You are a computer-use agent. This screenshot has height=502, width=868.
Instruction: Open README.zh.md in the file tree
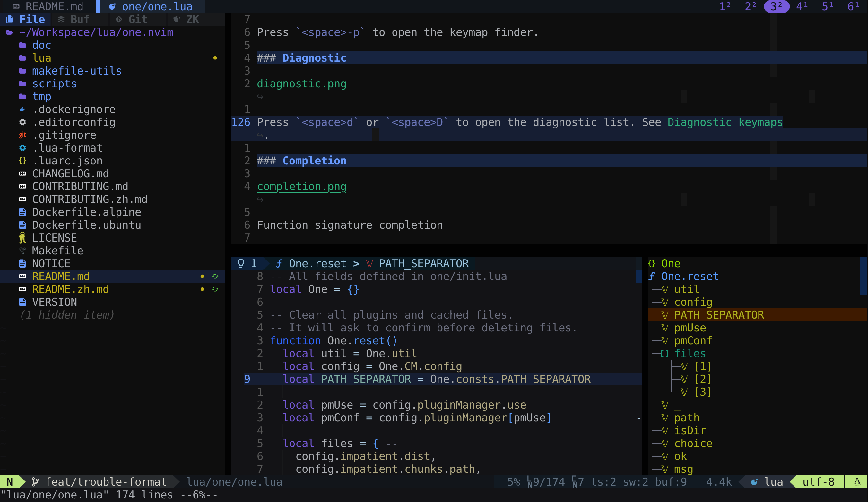pos(70,289)
